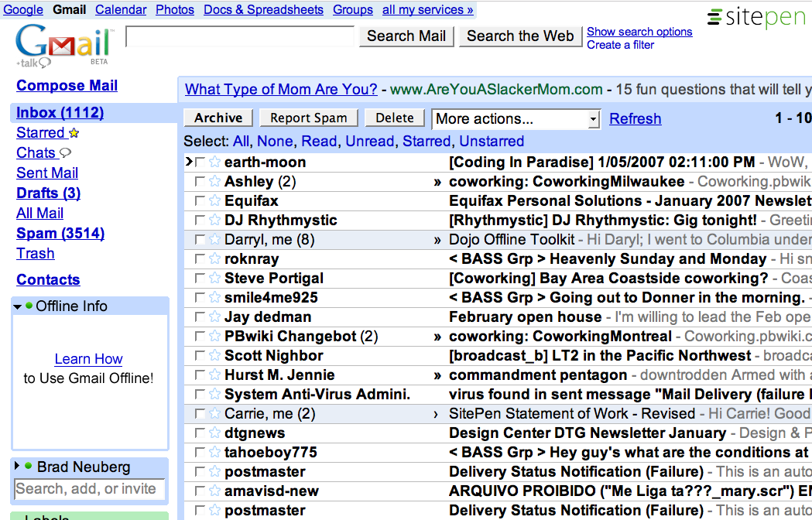This screenshot has height=520, width=812.
Task: Click the Delete button
Action: (x=395, y=118)
